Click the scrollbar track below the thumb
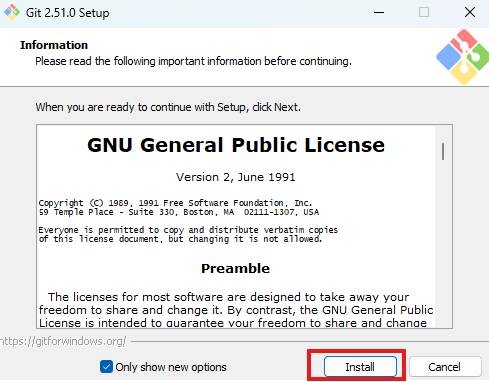This screenshot has height=382, width=489. click(443, 243)
